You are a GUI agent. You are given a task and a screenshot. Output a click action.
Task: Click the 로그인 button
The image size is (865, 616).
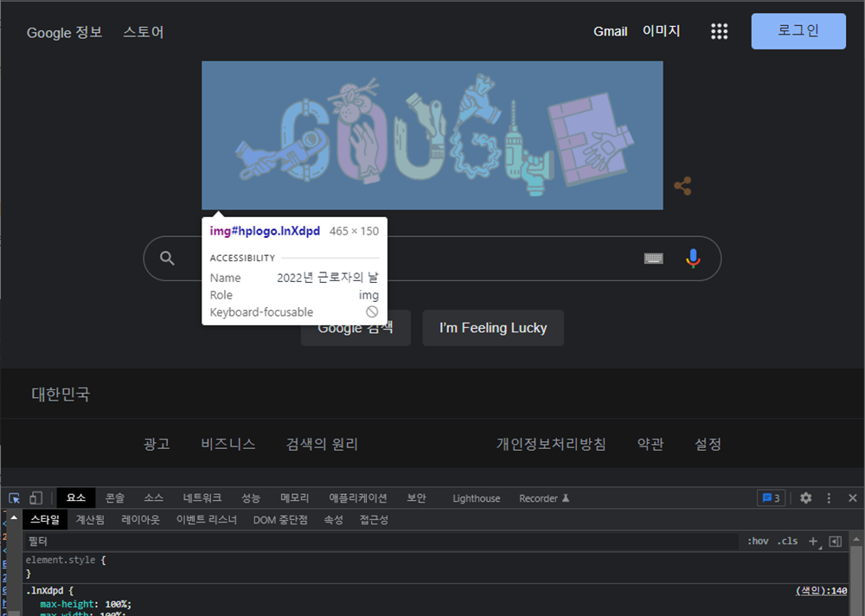[798, 31]
